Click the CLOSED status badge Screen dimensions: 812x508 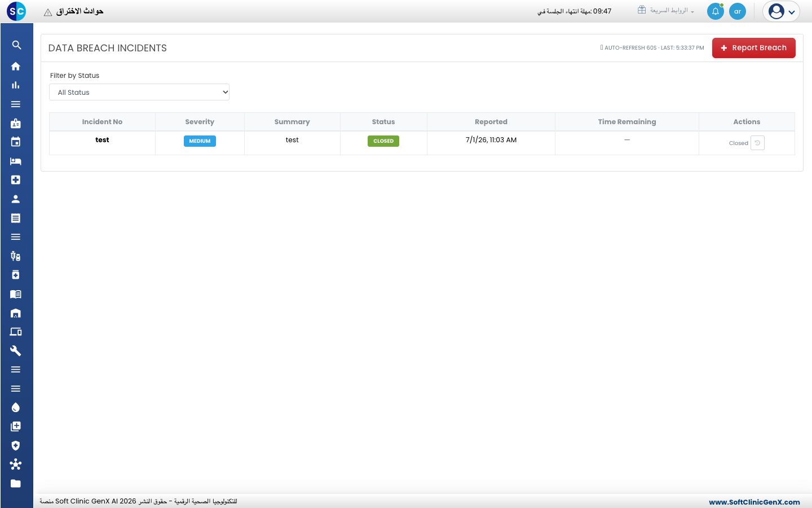tap(383, 141)
